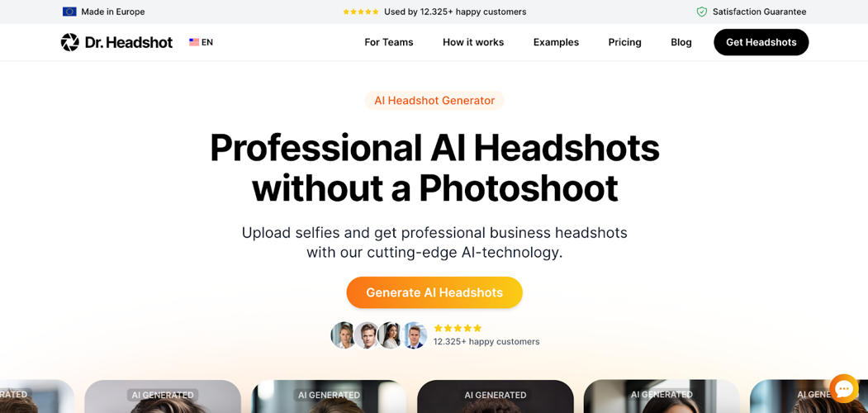Go to How it works section
This screenshot has width=868, height=413.
473,42
